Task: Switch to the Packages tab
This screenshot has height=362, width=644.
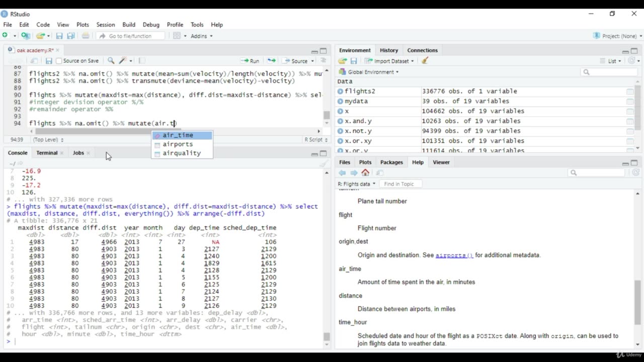Action: pyautogui.click(x=391, y=162)
